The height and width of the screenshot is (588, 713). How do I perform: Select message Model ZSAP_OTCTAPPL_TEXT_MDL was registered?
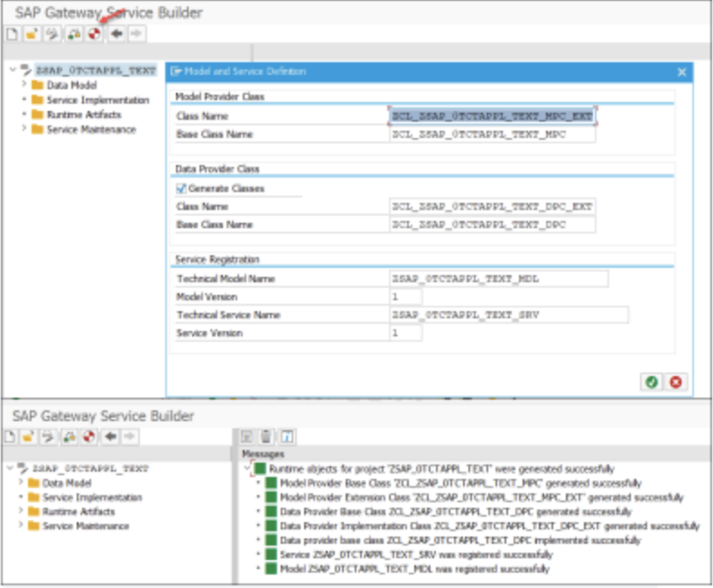[x=414, y=569]
